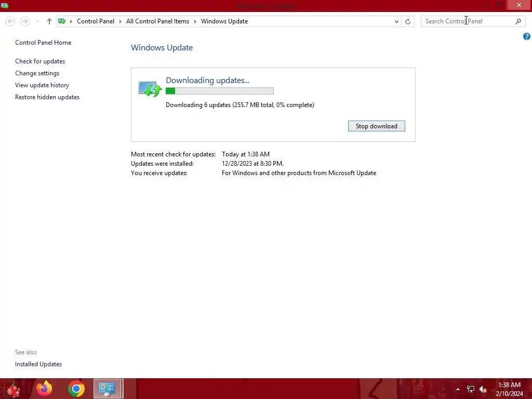This screenshot has width=532, height=399.
Task: Click the Windows Update page title
Action: (x=162, y=47)
